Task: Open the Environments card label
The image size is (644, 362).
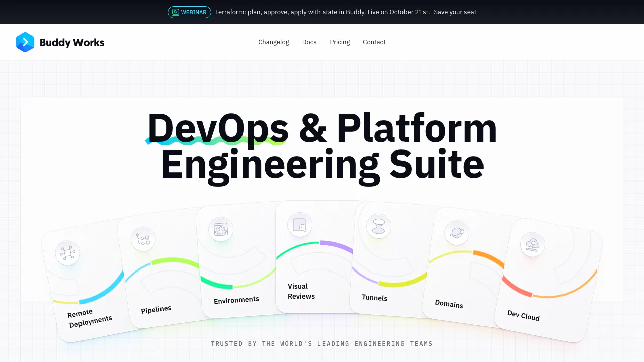Action: pos(236,300)
